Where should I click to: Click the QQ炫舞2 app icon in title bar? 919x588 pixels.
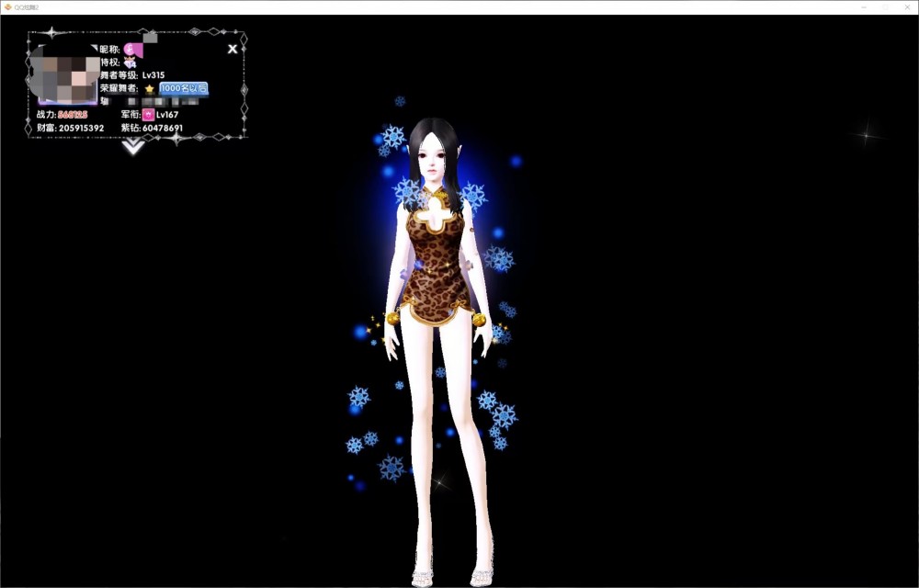point(7,6)
